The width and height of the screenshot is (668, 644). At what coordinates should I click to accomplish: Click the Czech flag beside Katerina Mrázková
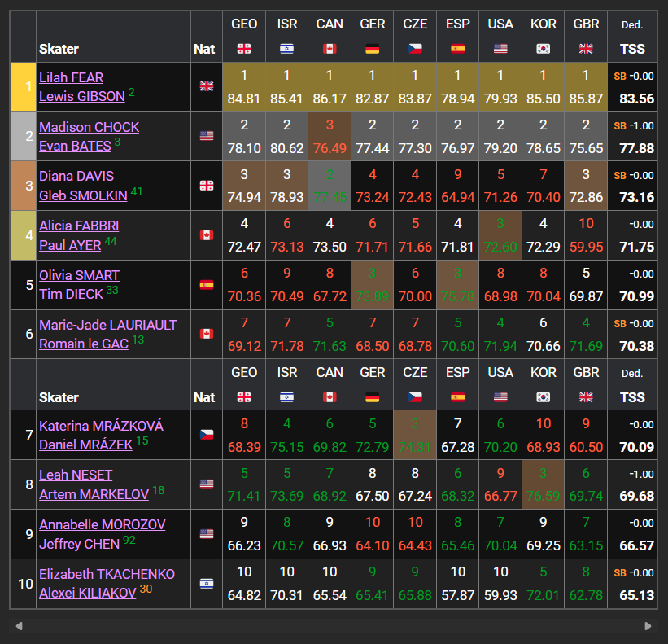point(207,434)
